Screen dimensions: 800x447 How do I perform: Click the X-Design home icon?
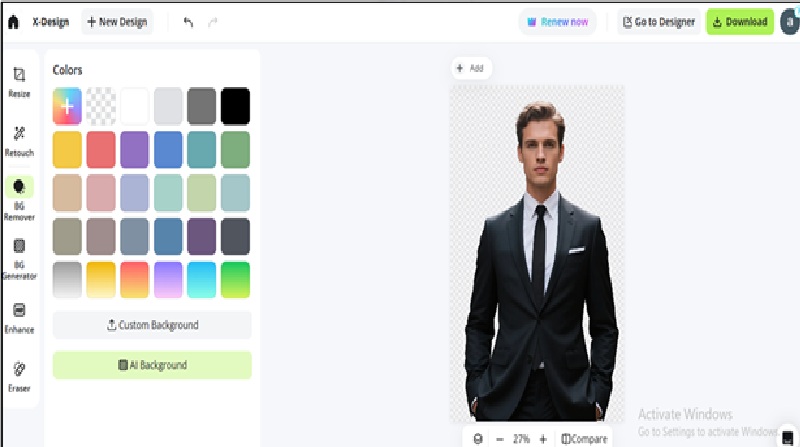[x=13, y=22]
